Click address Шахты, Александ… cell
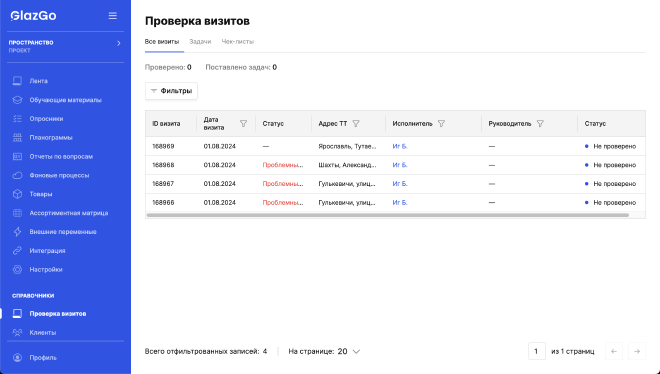 pyautogui.click(x=348, y=165)
